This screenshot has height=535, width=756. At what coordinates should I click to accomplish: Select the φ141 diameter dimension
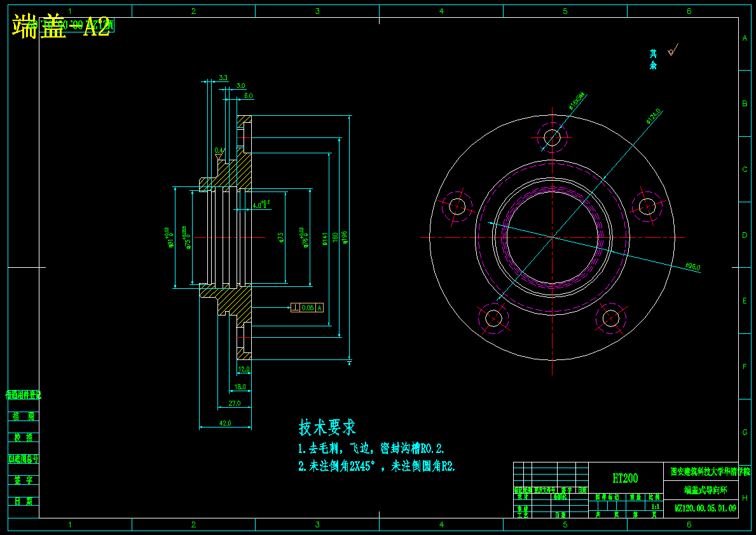pos(326,238)
